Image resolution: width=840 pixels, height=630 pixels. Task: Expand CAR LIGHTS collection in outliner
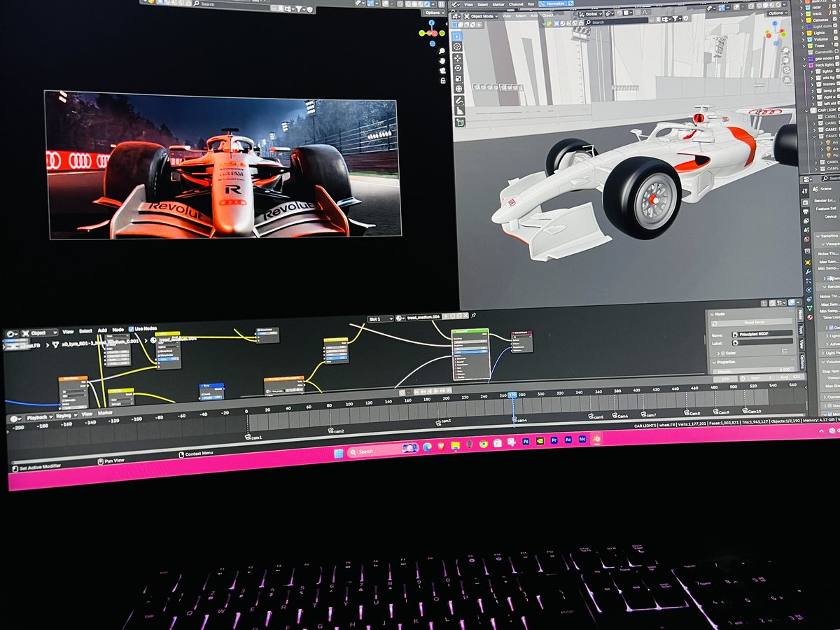(806, 111)
